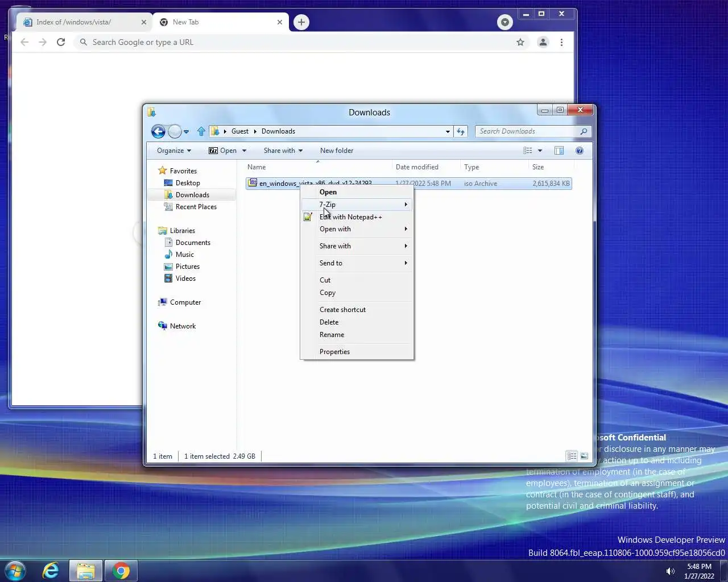Expand the view options dropdown arrow
This screenshot has height=582, width=728.
click(540, 151)
